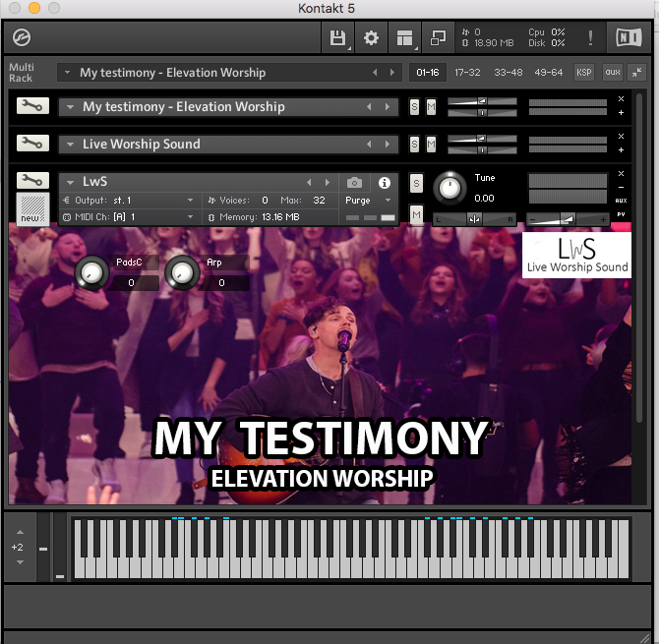
Task: Click the exclamation panic button
Action: point(590,37)
